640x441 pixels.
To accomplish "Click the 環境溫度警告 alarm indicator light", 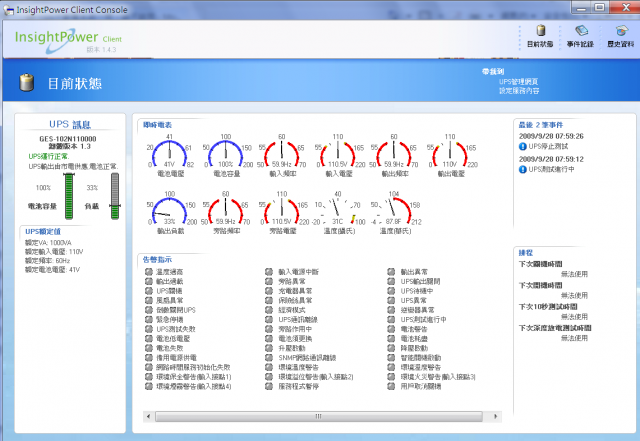I will tap(269, 367).
